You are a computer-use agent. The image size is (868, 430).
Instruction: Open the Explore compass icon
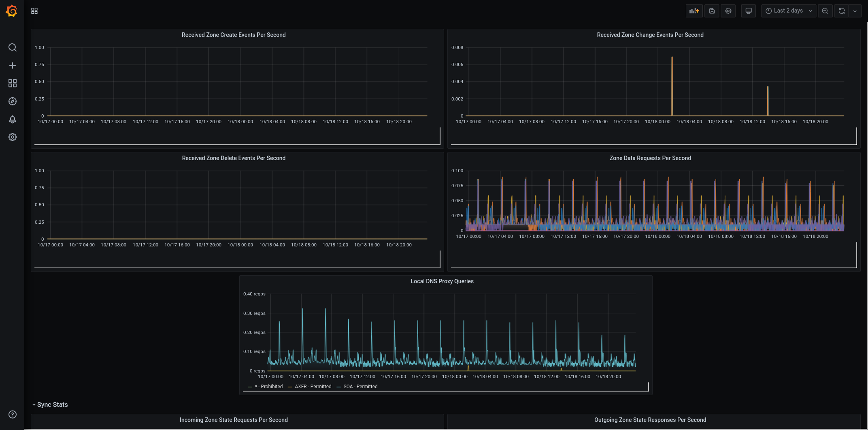(x=13, y=101)
